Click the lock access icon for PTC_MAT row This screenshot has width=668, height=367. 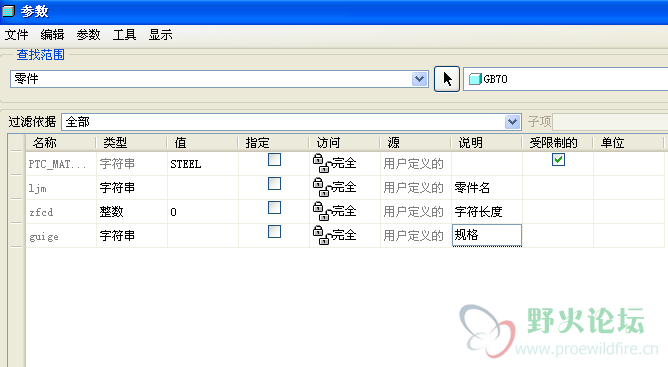321,163
